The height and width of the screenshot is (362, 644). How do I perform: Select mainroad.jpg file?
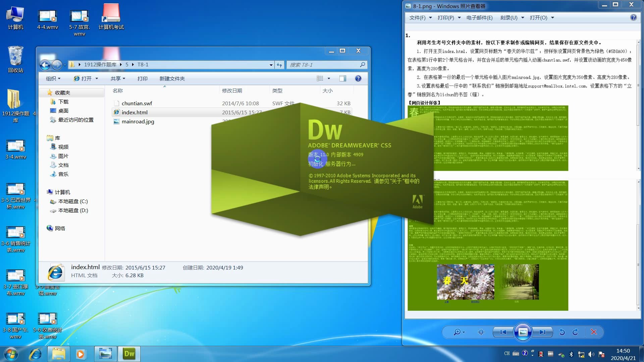[138, 121]
